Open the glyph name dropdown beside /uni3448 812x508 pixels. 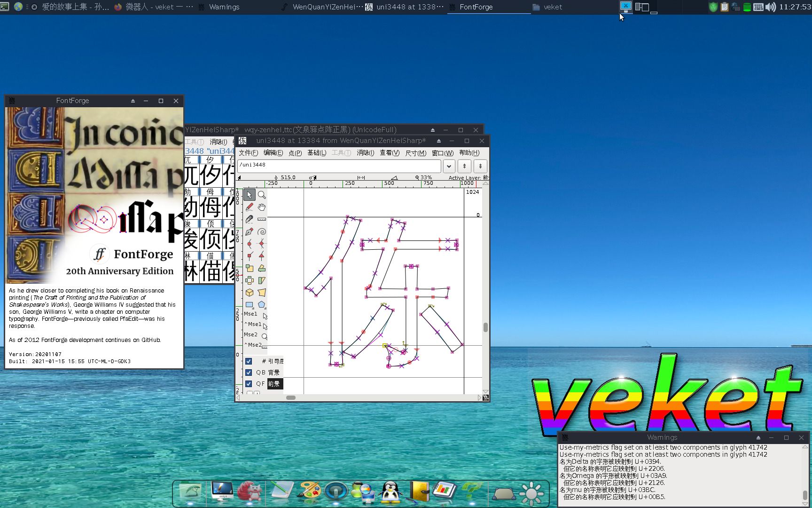point(449,166)
